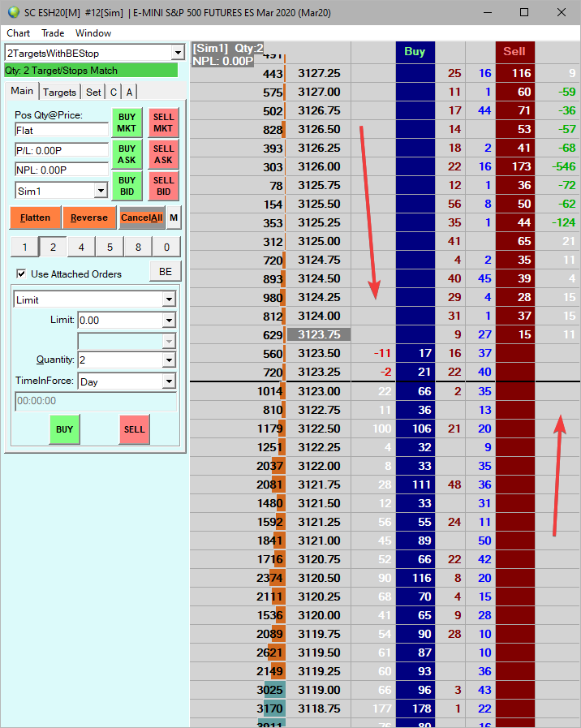Click the price label 3126.00
The width and height of the screenshot is (581, 728).
click(319, 166)
